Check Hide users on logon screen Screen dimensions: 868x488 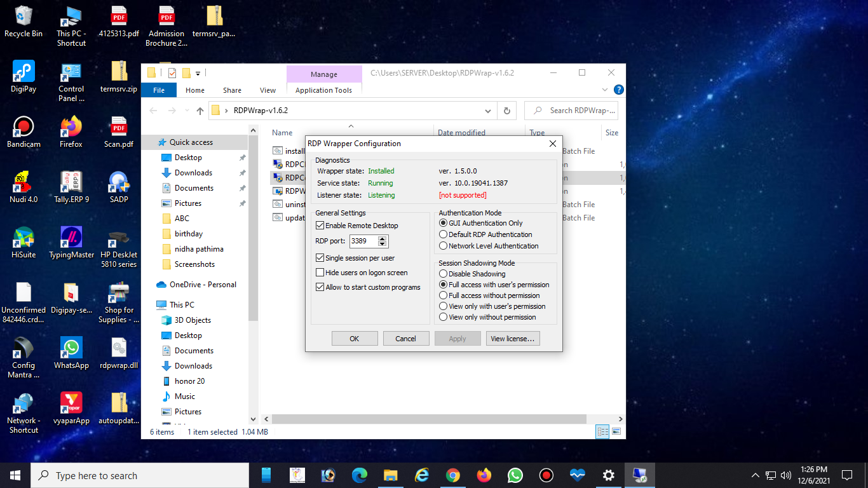(320, 273)
